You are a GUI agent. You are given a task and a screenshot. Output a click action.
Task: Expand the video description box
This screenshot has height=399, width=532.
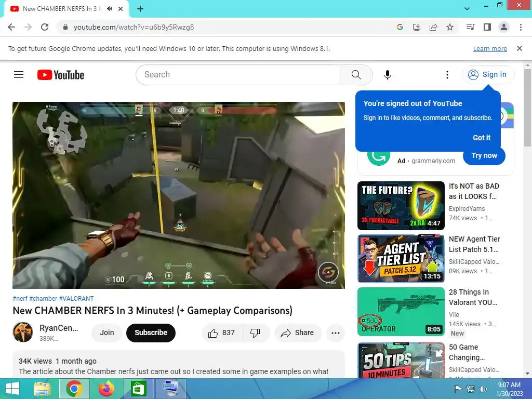179,365
